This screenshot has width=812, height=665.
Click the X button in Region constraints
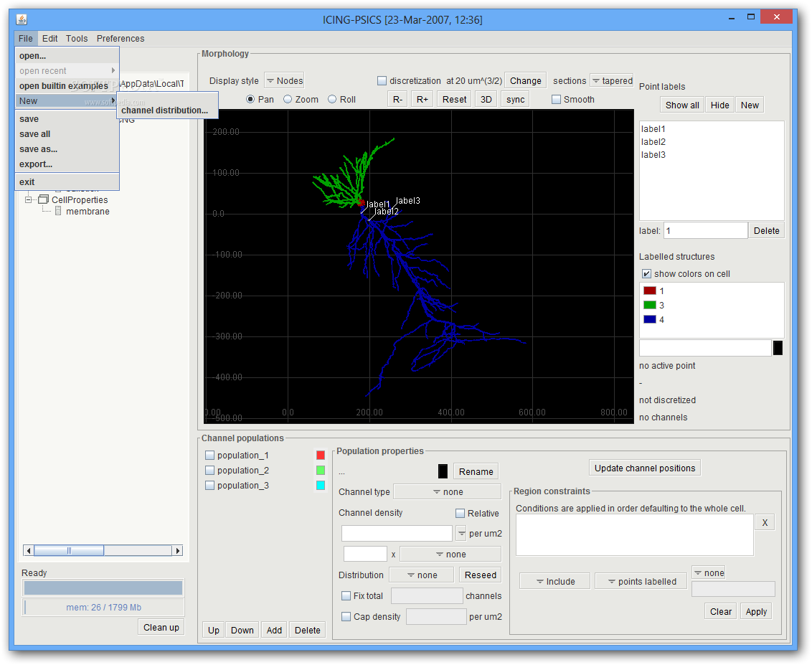[765, 522]
